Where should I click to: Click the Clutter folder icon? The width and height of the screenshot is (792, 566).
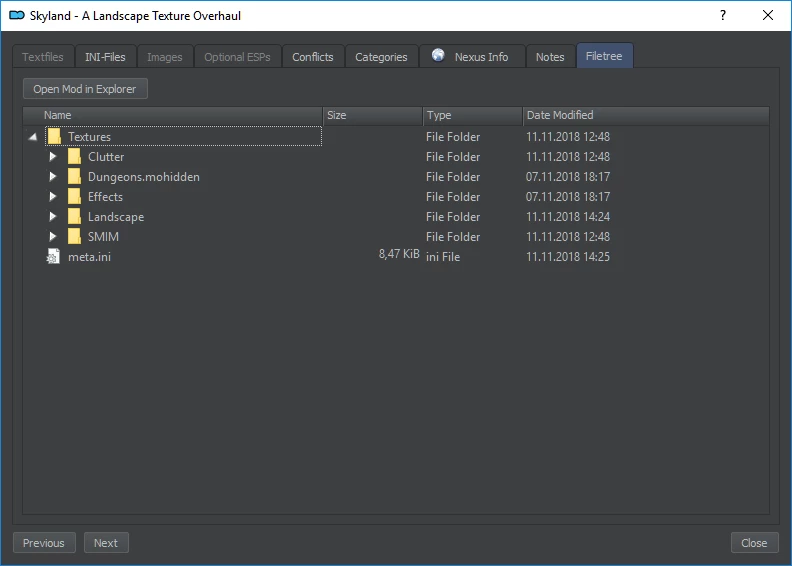pos(74,157)
